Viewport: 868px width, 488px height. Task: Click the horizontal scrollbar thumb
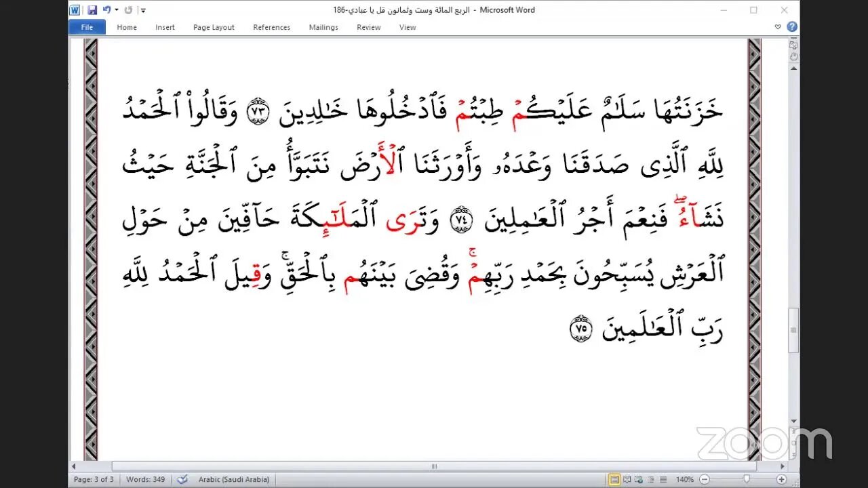(434, 466)
